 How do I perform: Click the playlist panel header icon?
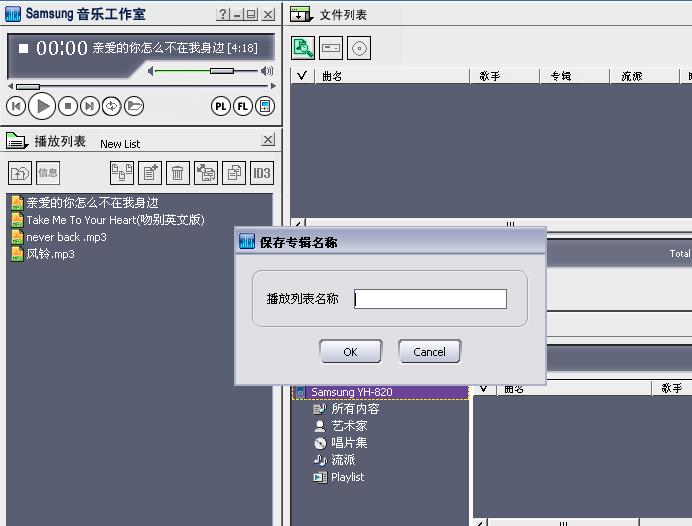[17, 141]
